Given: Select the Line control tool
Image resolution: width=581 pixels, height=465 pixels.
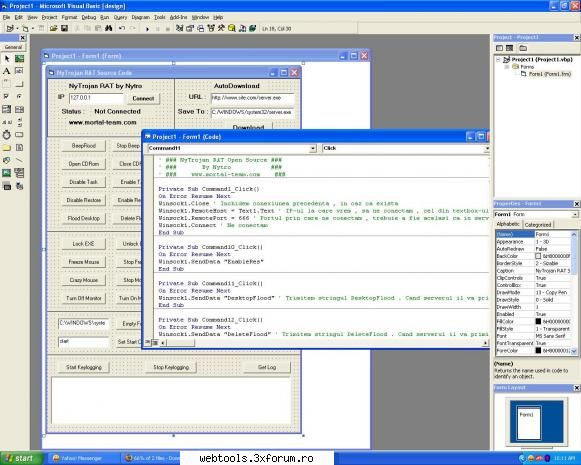Looking at the screenshot, I should (19, 160).
